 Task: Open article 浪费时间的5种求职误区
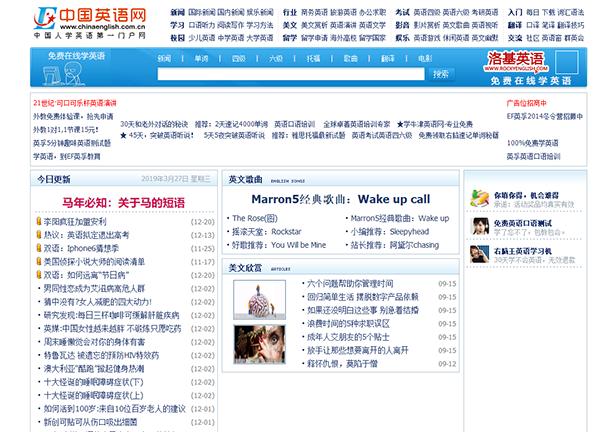[348, 324]
